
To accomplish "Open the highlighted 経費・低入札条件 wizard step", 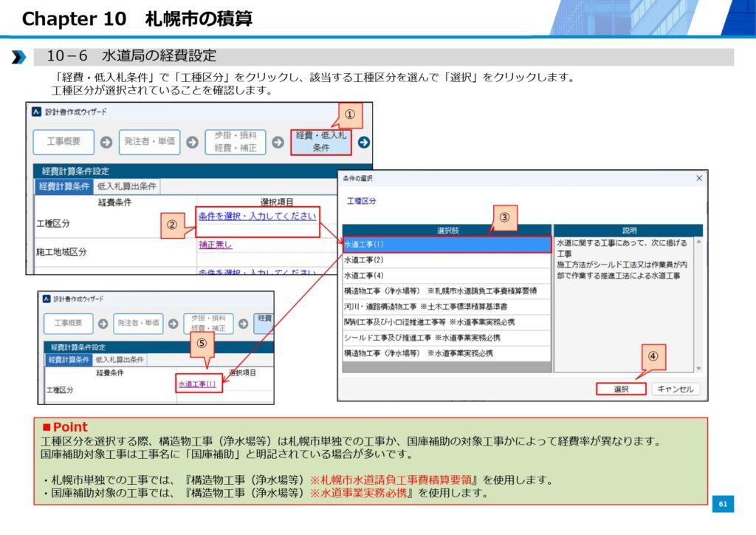I will point(320,142).
